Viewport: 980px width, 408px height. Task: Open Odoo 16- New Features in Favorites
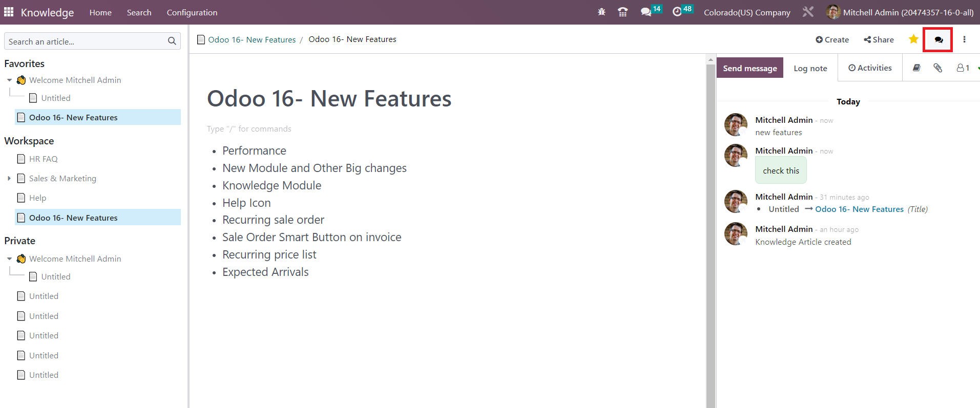tap(73, 117)
